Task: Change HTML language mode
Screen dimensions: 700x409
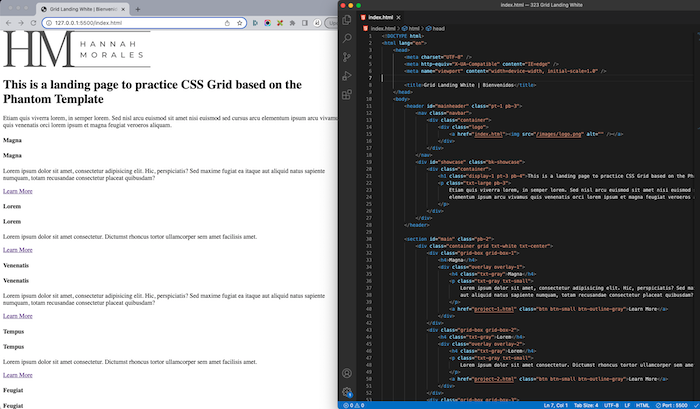Action: 642,405
